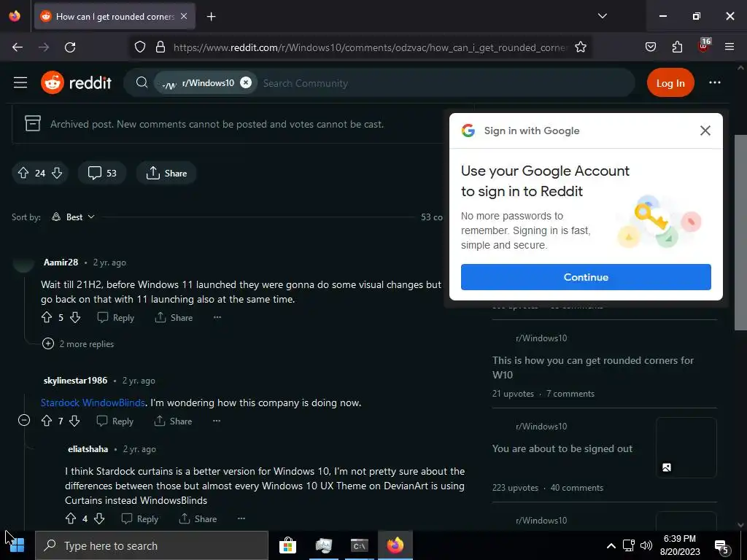Open Aamir28's profile link
Image resolution: width=747 pixels, height=560 pixels.
click(x=61, y=262)
